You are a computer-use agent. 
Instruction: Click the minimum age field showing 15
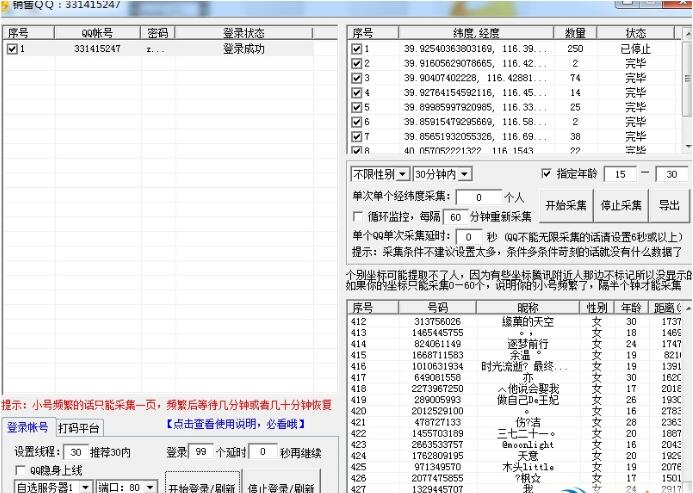click(x=620, y=174)
